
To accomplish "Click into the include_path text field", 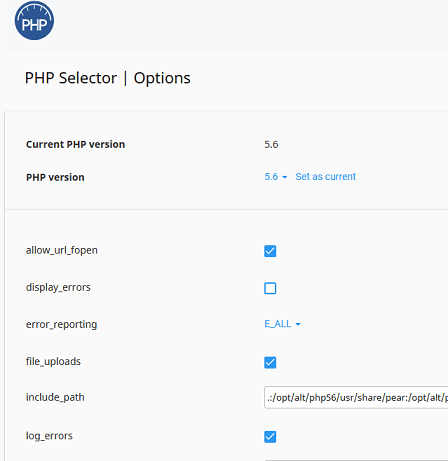I will [x=356, y=397].
